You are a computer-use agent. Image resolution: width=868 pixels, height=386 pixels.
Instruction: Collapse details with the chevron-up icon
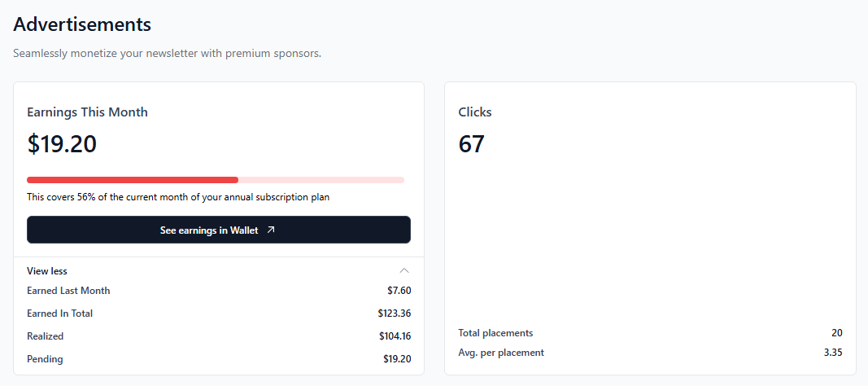(404, 271)
